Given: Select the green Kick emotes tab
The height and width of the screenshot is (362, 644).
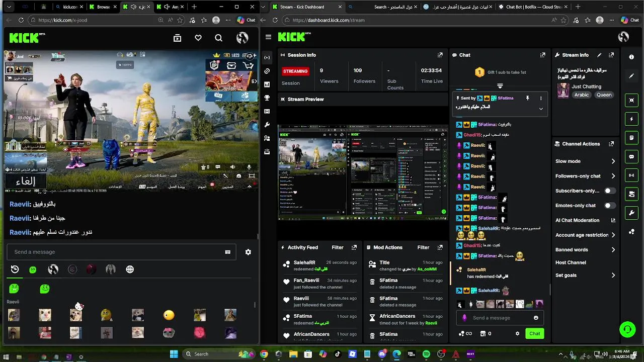Looking at the screenshot, I should point(33,269).
